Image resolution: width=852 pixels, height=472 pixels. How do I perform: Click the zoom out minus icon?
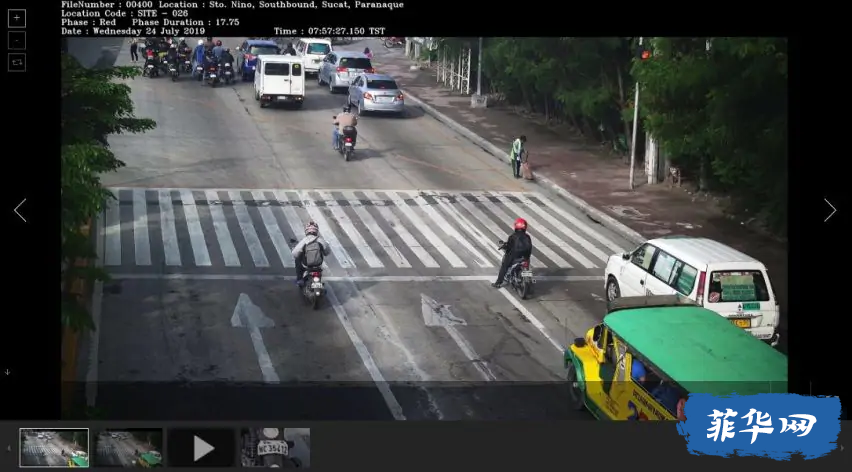coord(17,40)
